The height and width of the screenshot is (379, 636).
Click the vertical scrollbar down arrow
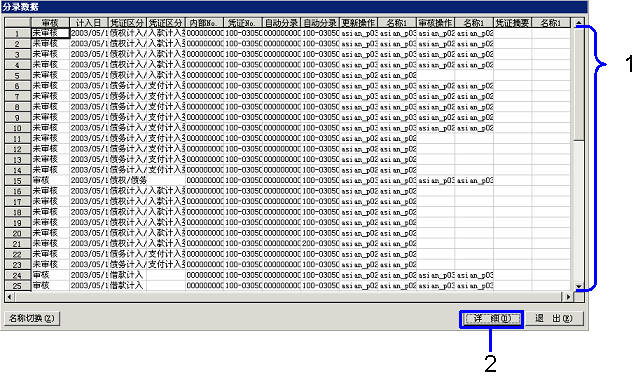tap(578, 286)
